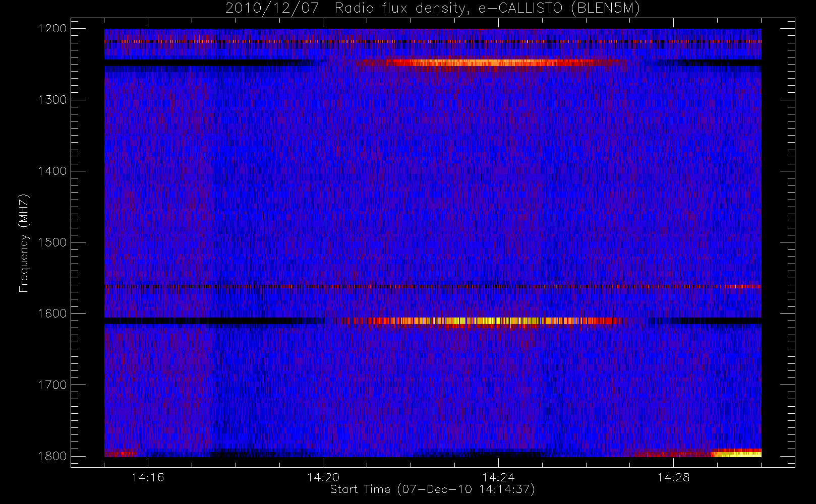Viewport: 816px width, 504px height.
Task: Click the thin orange line near 1220 MHz
Action: point(433,41)
